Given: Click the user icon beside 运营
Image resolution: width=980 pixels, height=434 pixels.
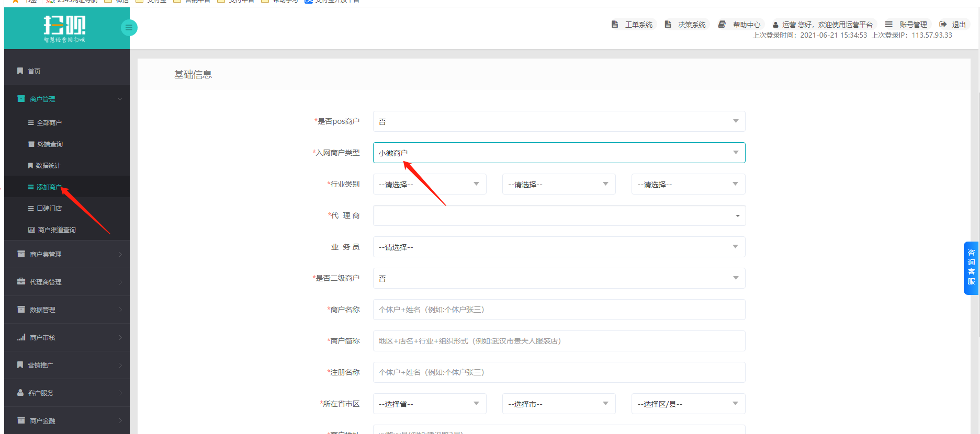Looking at the screenshot, I should point(775,25).
